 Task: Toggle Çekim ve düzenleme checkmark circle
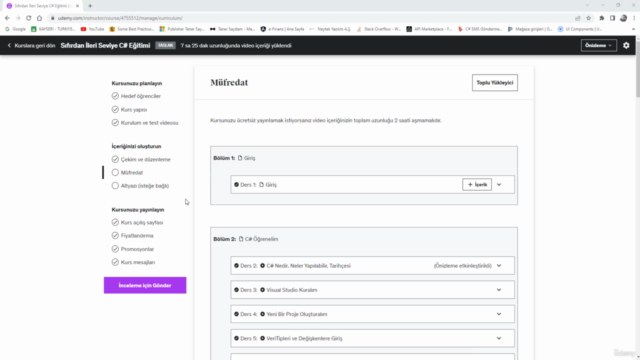115,159
